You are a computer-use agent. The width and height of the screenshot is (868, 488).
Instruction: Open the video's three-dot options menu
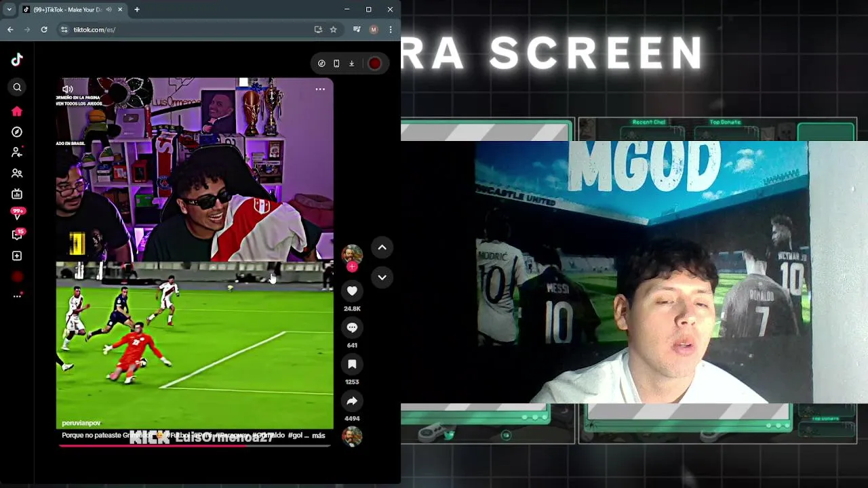tap(320, 89)
